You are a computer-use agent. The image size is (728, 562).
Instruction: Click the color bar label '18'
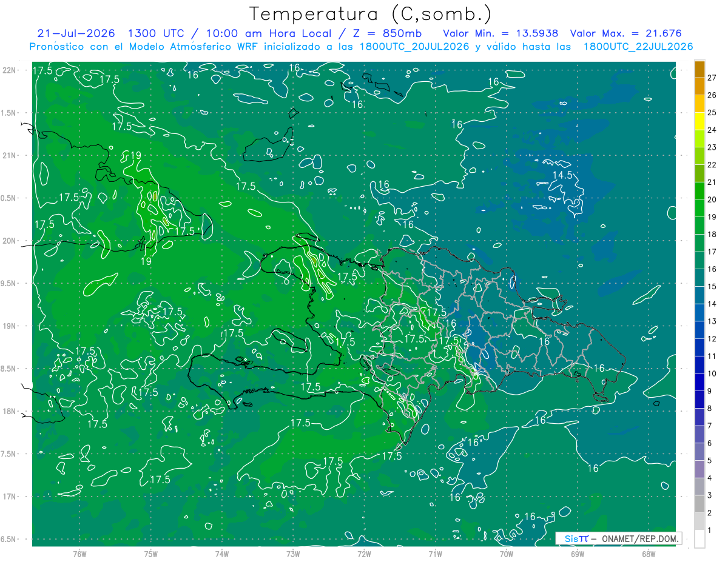coord(712,235)
